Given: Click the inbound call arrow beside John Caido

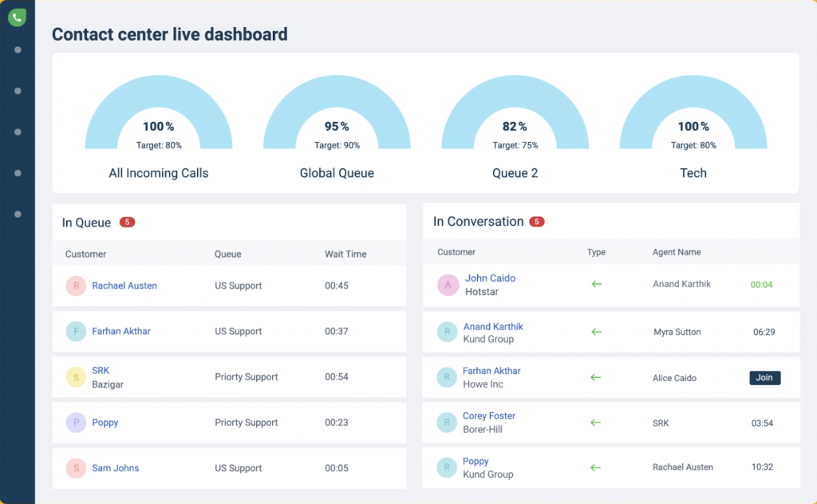Looking at the screenshot, I should [596, 284].
